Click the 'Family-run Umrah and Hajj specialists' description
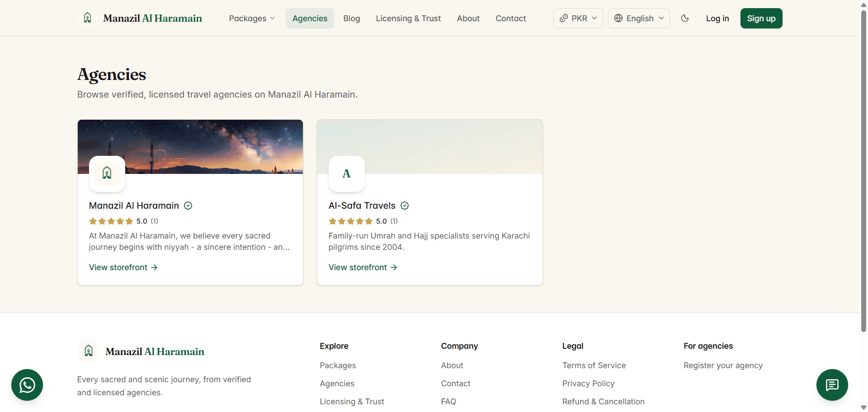This screenshot has height=412, width=868. [x=429, y=241]
